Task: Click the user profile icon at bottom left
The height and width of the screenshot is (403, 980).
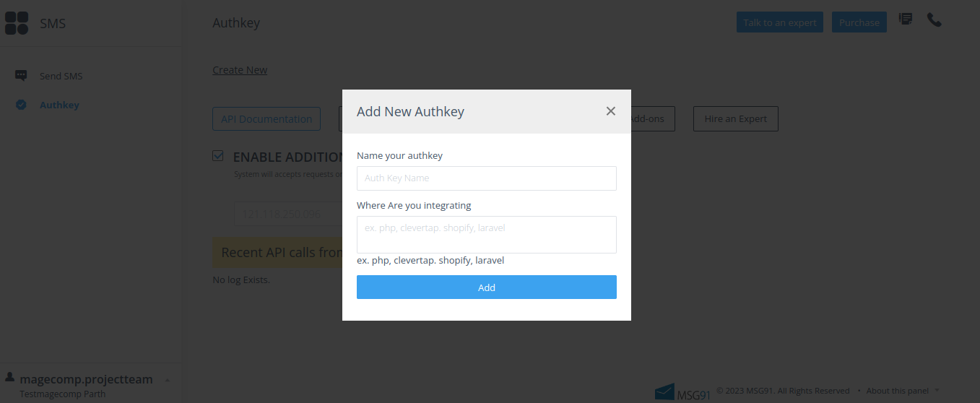Action: coord(9,377)
